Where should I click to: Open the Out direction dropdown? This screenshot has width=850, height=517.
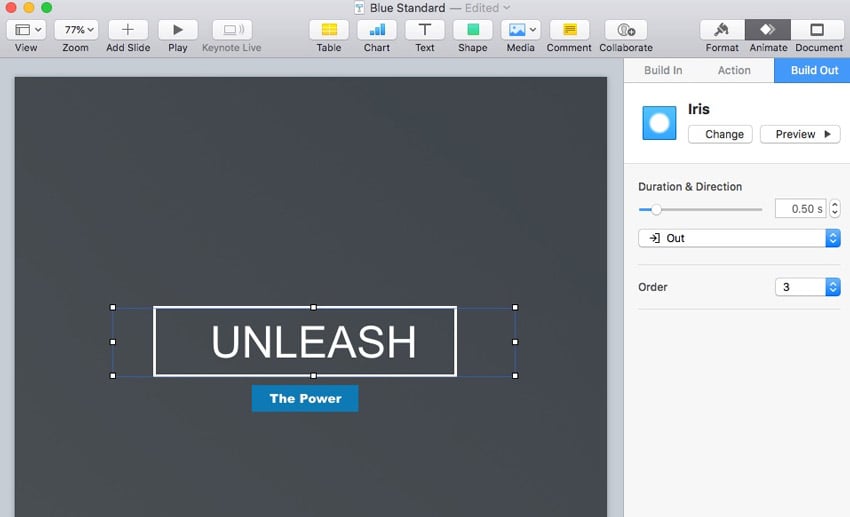(739, 238)
